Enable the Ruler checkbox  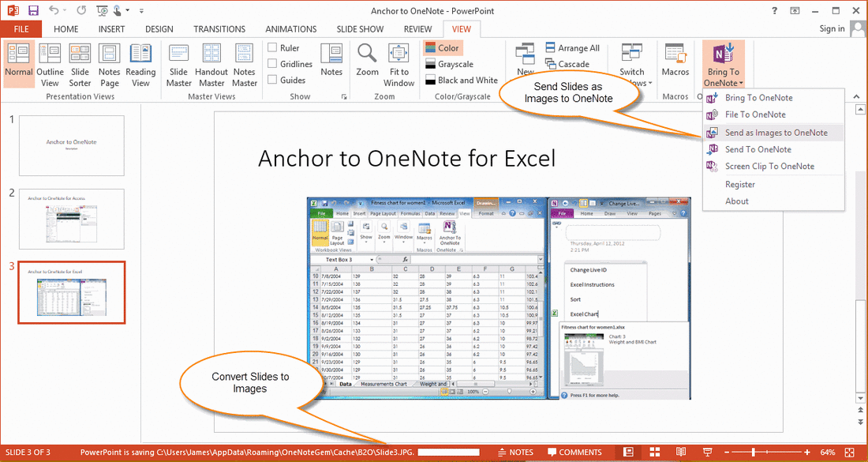click(x=273, y=47)
